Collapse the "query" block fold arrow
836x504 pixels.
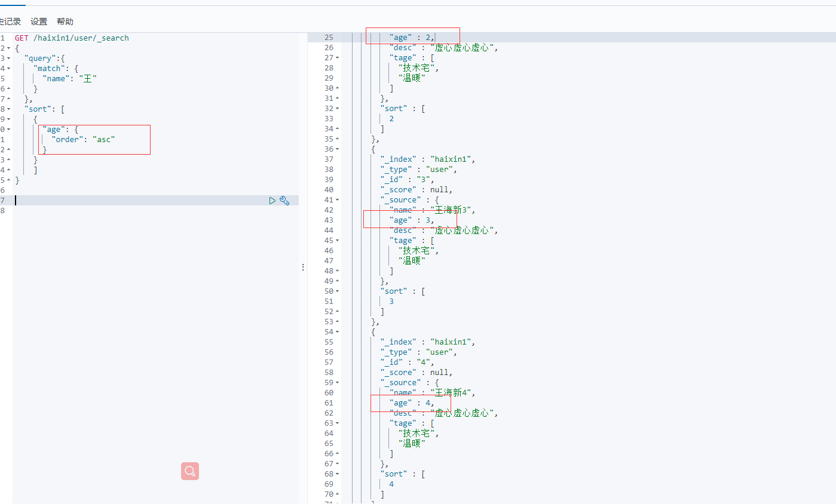[8, 59]
